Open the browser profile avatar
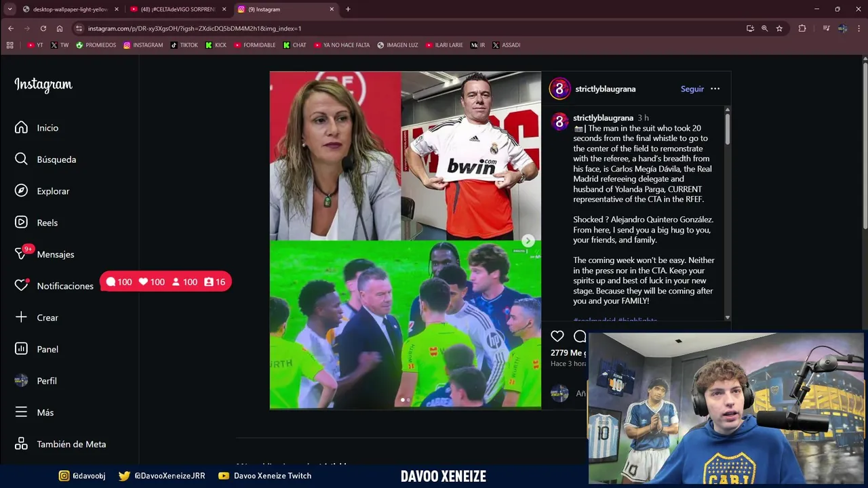 tap(842, 28)
